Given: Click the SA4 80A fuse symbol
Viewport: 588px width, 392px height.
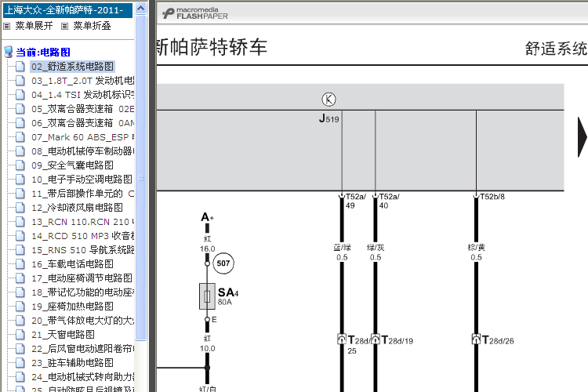Looking at the screenshot, I should pos(207,296).
